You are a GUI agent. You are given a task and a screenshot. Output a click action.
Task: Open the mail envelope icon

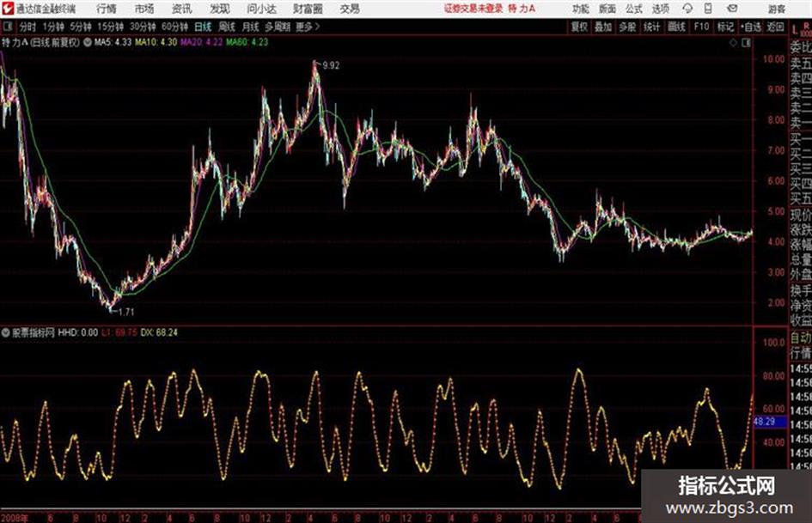coord(732,9)
